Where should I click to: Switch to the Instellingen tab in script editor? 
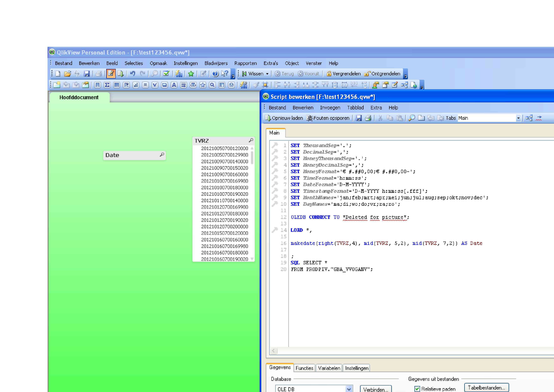(357, 368)
